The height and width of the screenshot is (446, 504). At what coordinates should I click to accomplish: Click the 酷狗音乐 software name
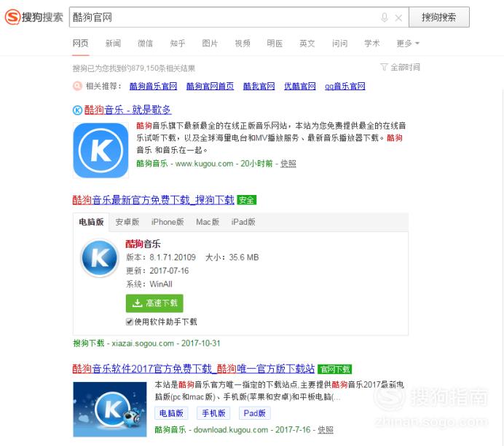[x=143, y=244]
